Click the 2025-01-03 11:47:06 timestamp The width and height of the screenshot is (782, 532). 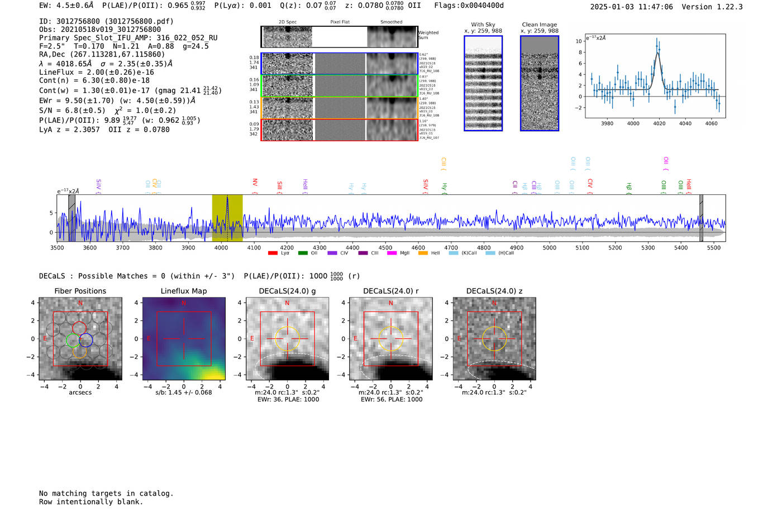point(631,7)
